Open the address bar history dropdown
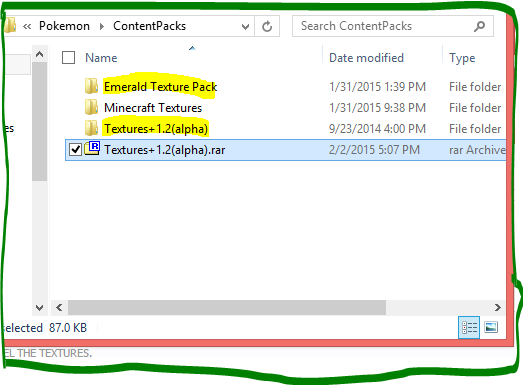The width and height of the screenshot is (523, 385). pyautogui.click(x=245, y=26)
